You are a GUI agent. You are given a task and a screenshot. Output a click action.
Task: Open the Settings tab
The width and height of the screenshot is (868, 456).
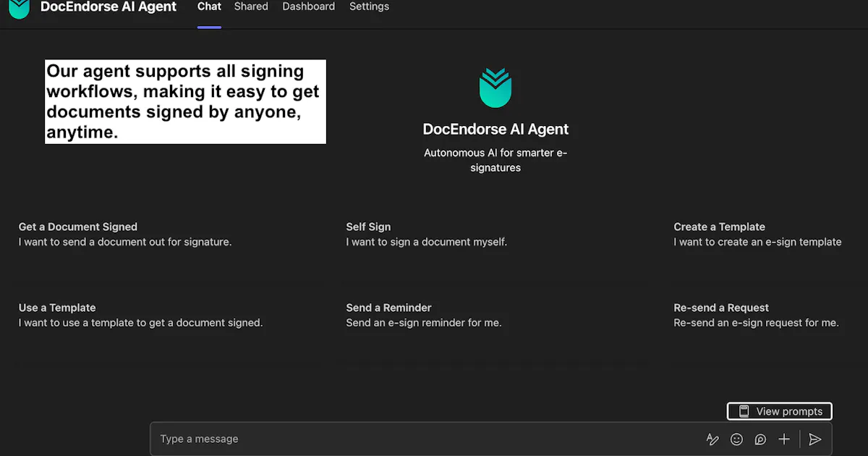(369, 7)
